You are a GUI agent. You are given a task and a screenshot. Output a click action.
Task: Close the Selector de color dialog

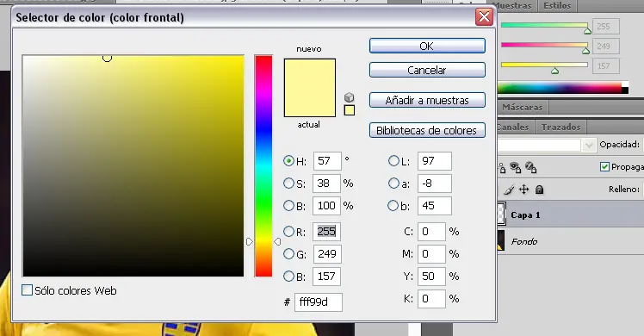pos(484,17)
